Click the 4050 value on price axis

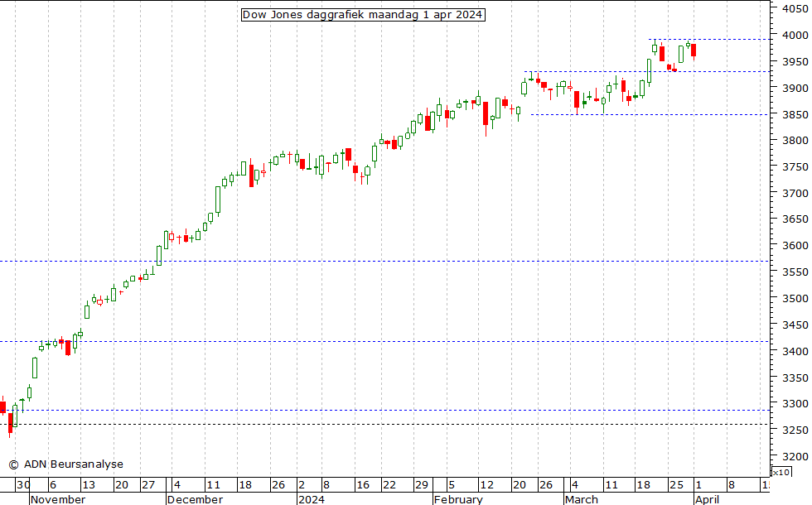(x=795, y=9)
